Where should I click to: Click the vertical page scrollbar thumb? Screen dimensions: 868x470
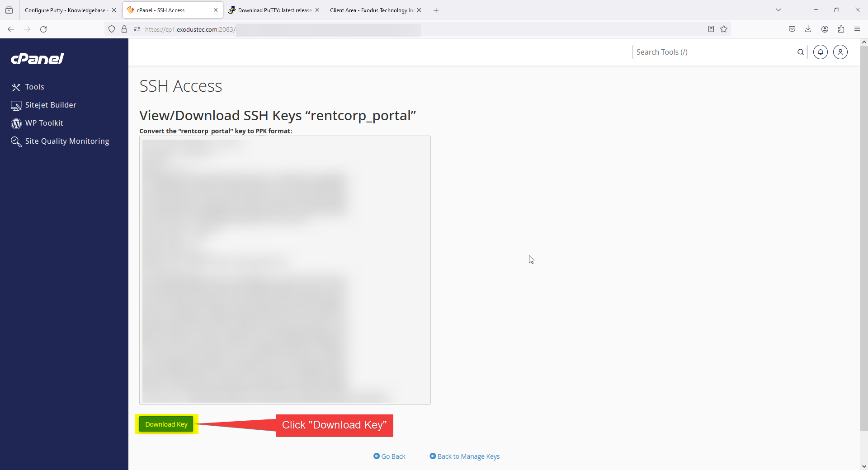tap(863, 235)
